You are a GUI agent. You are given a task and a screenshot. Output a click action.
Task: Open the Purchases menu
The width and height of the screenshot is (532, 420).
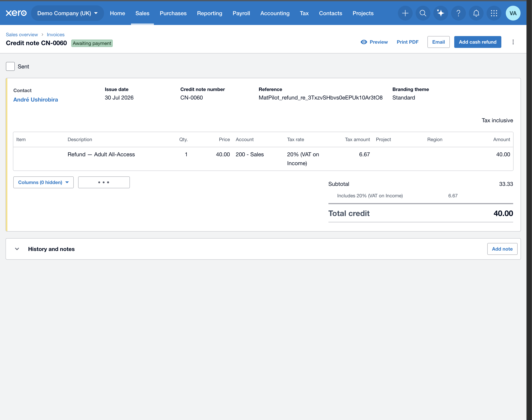pos(173,13)
